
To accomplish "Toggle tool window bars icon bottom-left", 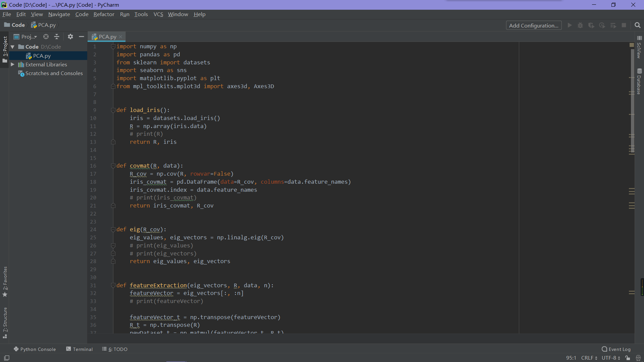I will 6,358.
